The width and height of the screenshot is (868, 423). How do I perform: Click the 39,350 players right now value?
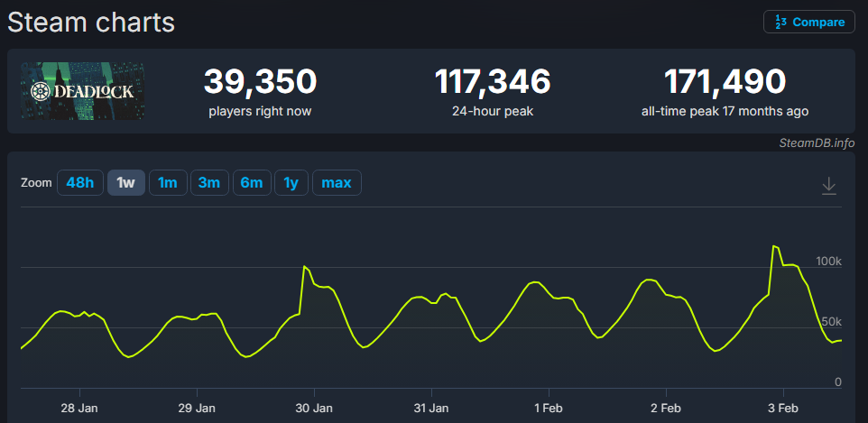coord(260,81)
